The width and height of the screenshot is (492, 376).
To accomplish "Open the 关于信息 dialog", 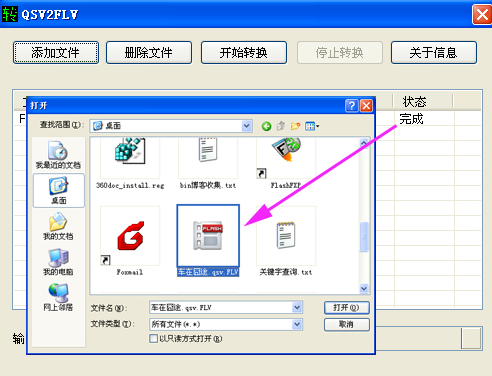I will [x=434, y=53].
